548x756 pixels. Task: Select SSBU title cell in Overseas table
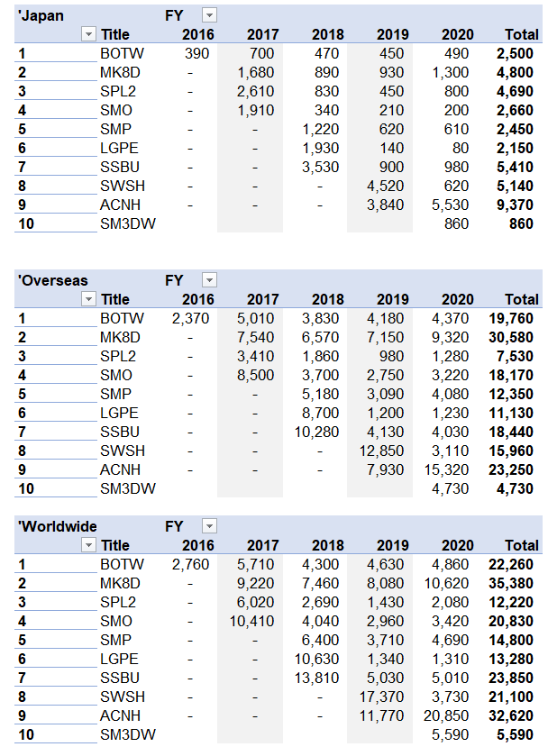pyautogui.click(x=120, y=432)
